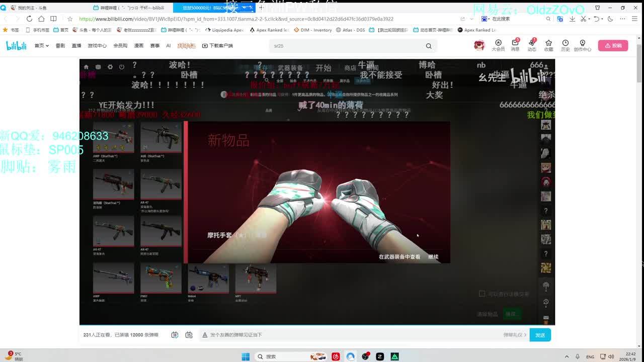Click the browser download arrow icon
Image resolution: width=644 pixels, height=362 pixels.
pyautogui.click(x=572, y=19)
